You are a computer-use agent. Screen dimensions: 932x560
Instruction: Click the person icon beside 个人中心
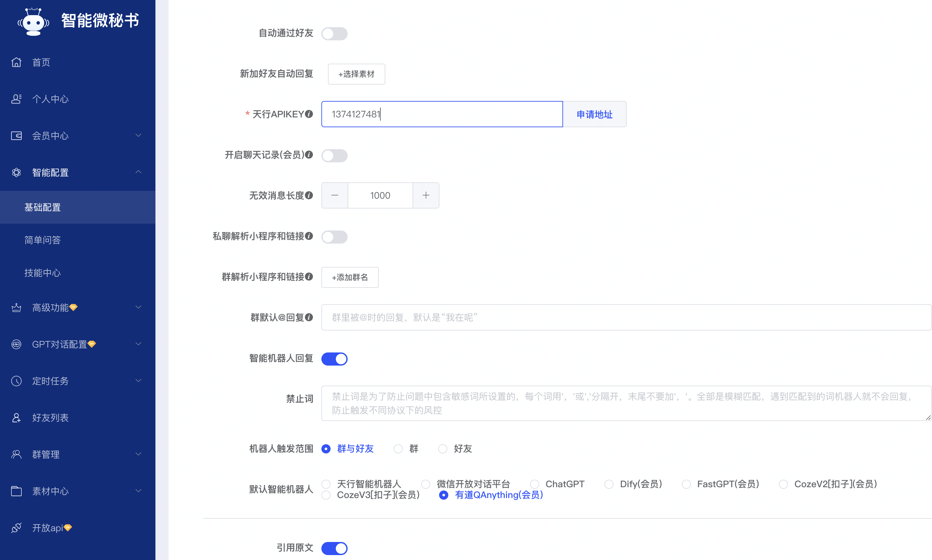coord(16,99)
